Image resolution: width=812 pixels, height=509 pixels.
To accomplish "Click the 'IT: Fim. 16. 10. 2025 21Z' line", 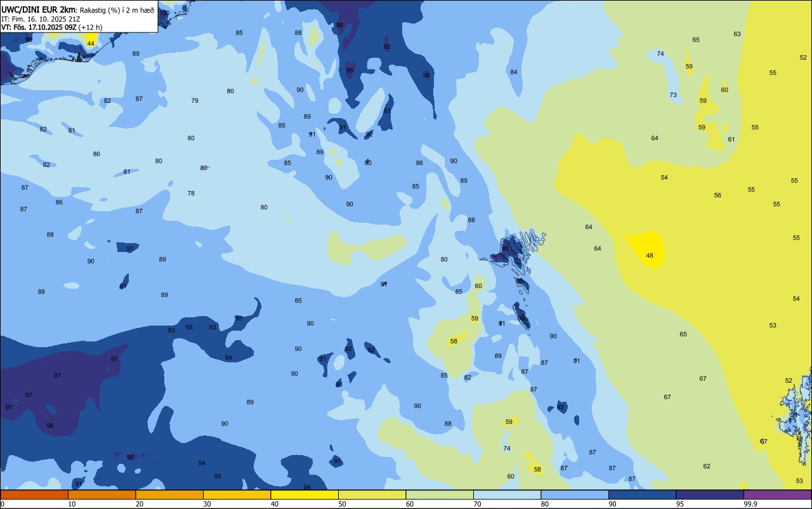I will [41, 19].
